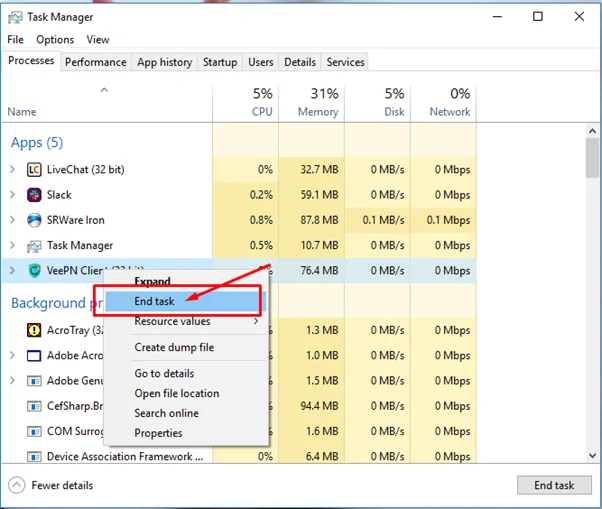This screenshot has width=602, height=509.
Task: Expand the Slack process group
Action: [12, 195]
